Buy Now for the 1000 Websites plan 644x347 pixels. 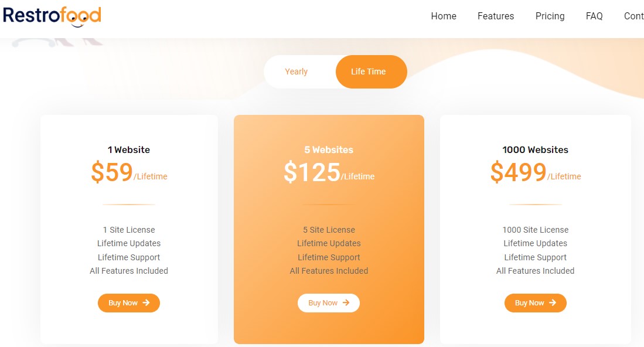tap(535, 303)
